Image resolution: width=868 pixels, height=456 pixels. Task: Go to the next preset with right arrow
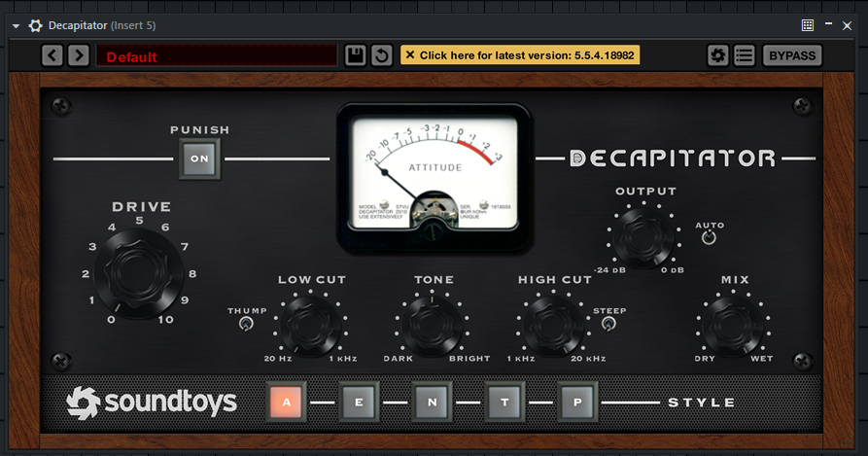tap(79, 55)
